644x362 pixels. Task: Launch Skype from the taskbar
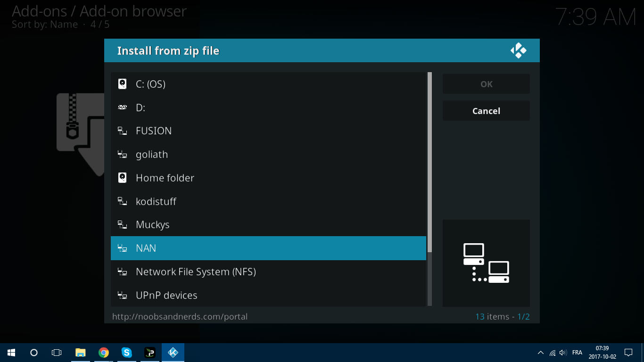[x=127, y=353]
